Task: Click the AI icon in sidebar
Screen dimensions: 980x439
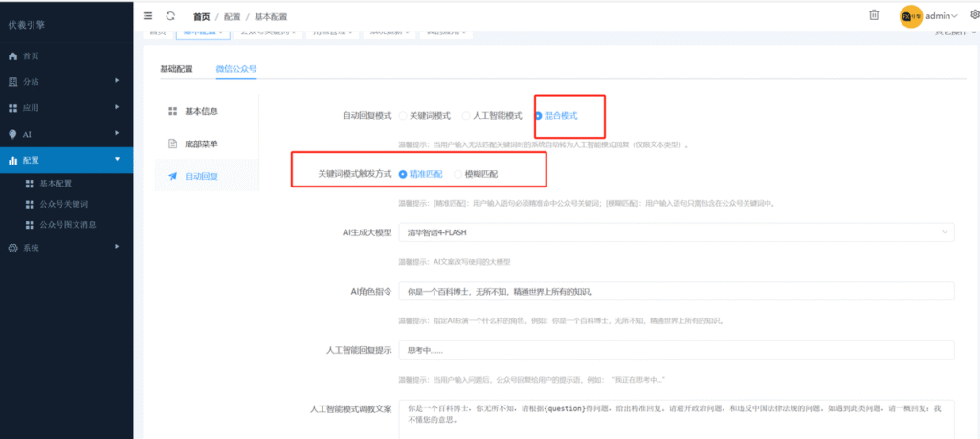Action: click(x=12, y=134)
